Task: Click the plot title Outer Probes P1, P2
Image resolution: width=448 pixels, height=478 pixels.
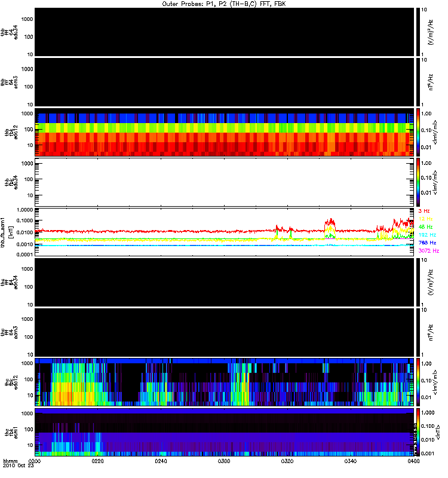Action: 224,4
